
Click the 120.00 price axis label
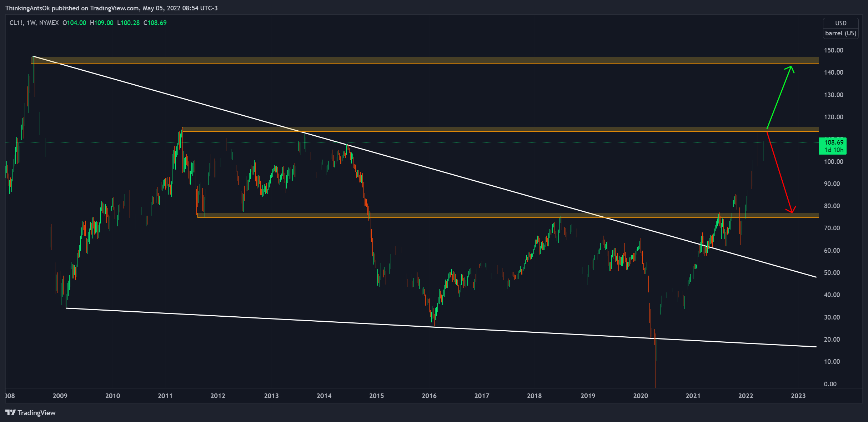[833, 117]
